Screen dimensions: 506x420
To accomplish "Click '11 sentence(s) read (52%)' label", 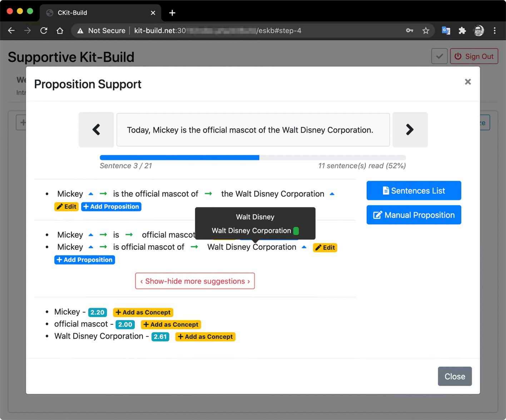I will coord(362,166).
